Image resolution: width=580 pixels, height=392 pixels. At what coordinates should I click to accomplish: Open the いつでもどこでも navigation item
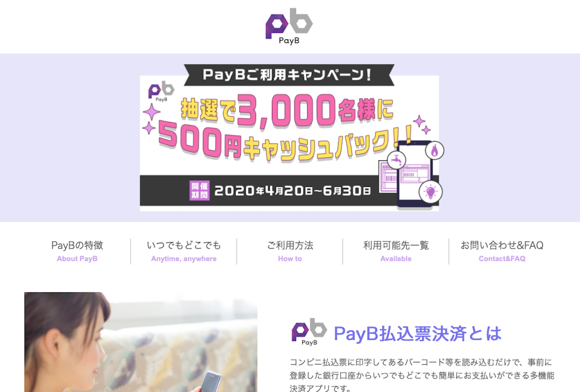[184, 245]
